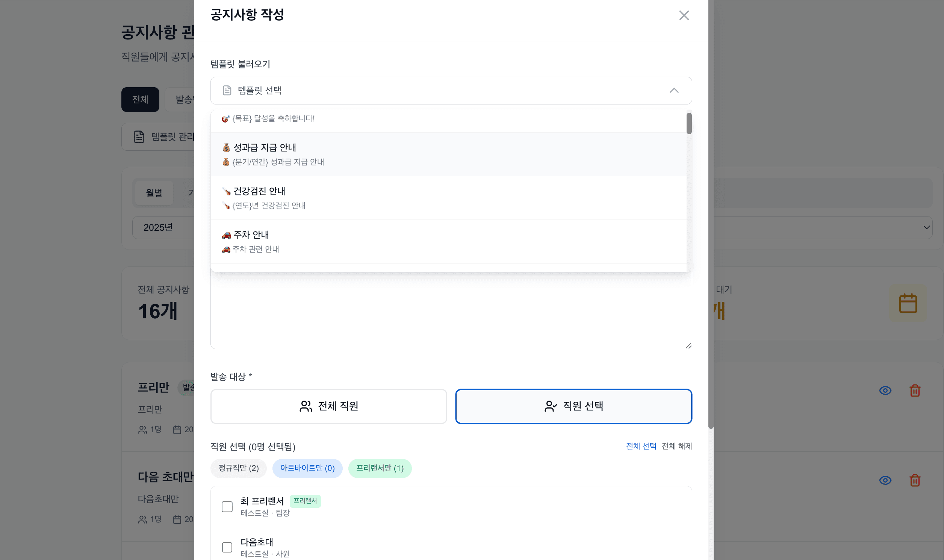The image size is (944, 560).
Task: Click the eye icon next to 프리만 notice
Action: click(885, 390)
